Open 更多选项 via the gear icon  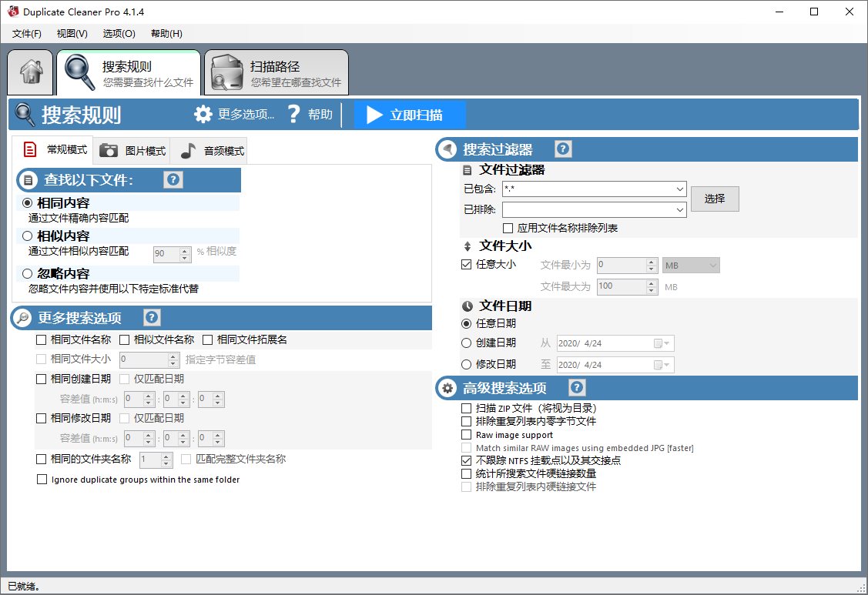pos(203,113)
